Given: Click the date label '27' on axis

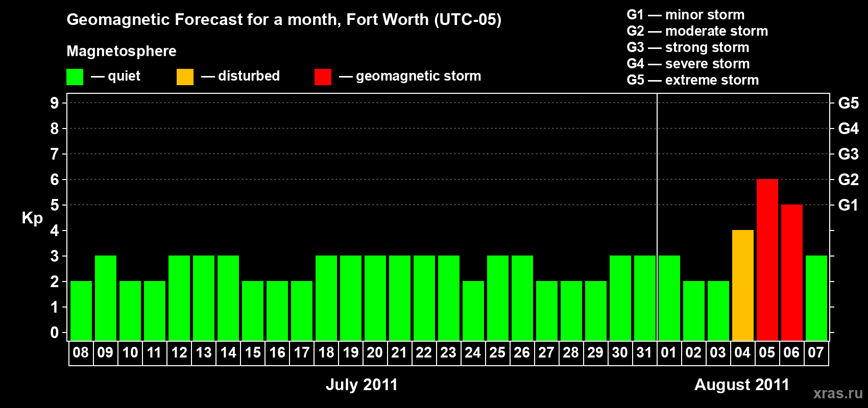Looking at the screenshot, I should (546, 353).
